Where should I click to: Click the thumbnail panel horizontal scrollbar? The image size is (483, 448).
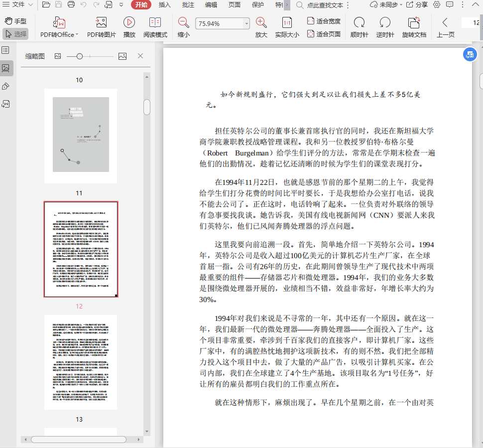pyautogui.click(x=79, y=440)
